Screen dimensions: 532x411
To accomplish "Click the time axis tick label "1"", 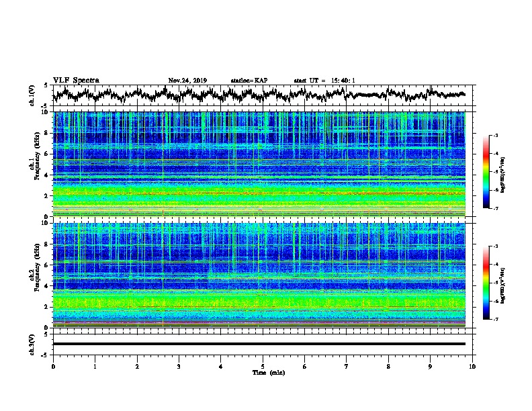I will point(95,367).
